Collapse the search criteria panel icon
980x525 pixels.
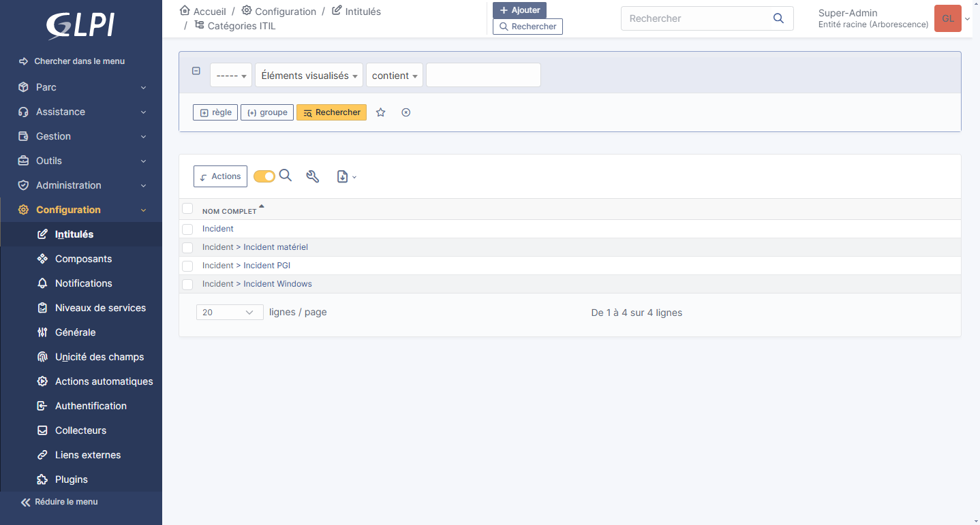point(196,71)
